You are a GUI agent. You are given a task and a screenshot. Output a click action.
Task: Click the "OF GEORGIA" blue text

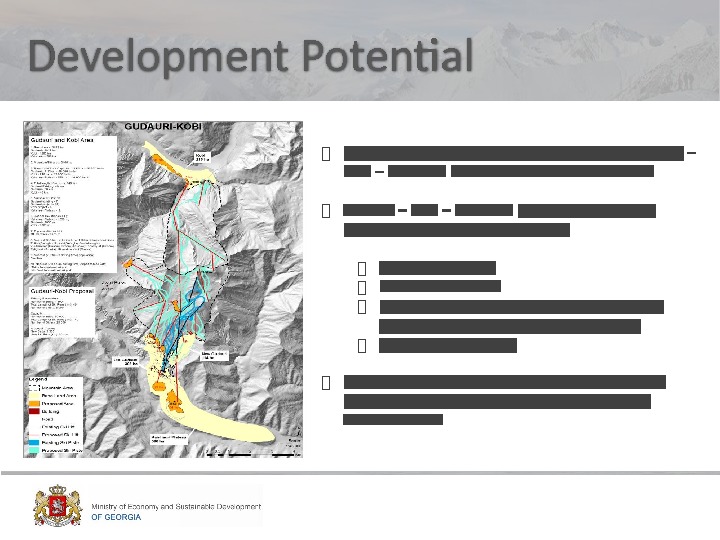pyautogui.click(x=116, y=517)
